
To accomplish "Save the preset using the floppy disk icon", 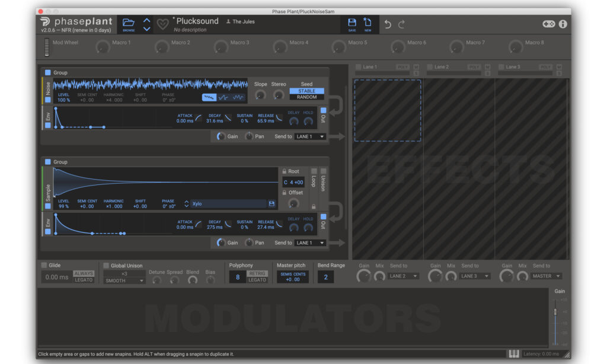I will pos(352,23).
